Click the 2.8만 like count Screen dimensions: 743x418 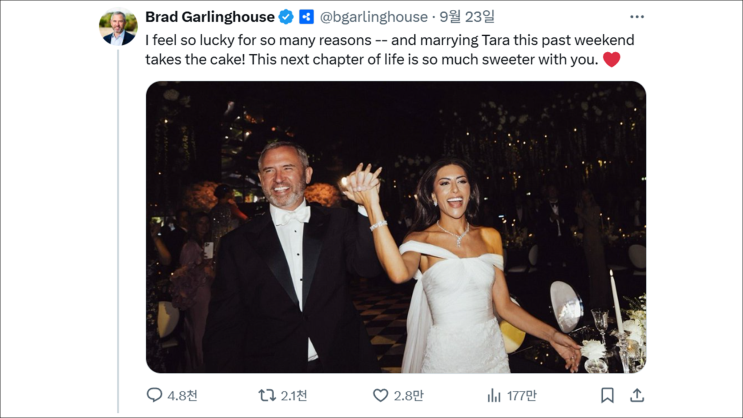409,395
